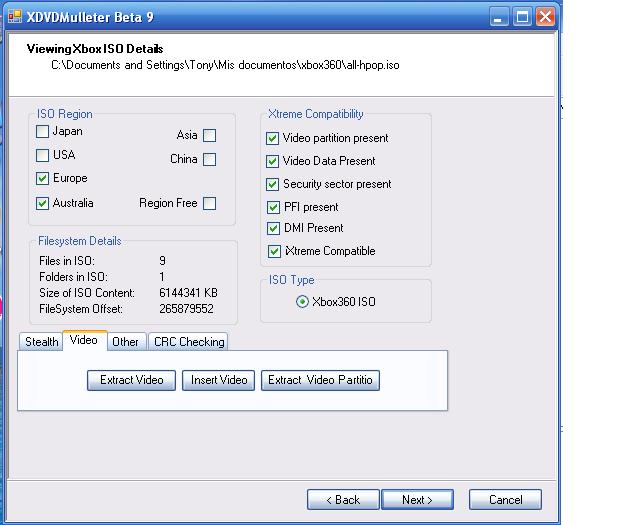Click the Extract Video button

(x=131, y=380)
